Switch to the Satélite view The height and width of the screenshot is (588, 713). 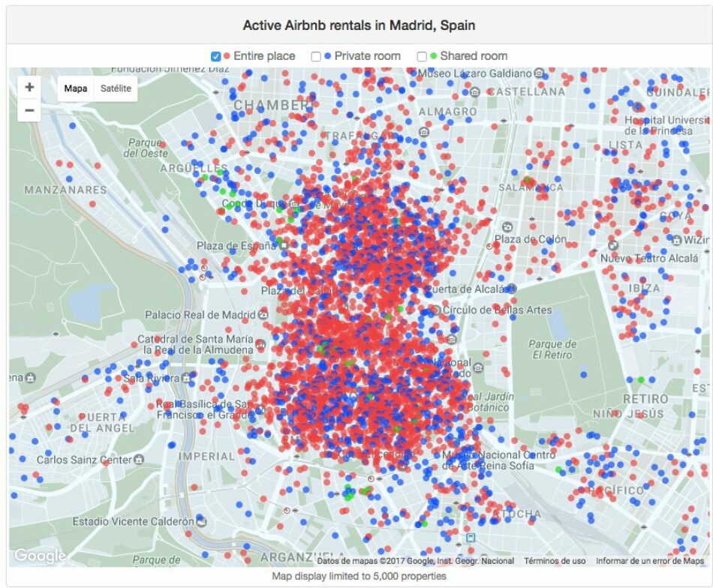[x=116, y=88]
